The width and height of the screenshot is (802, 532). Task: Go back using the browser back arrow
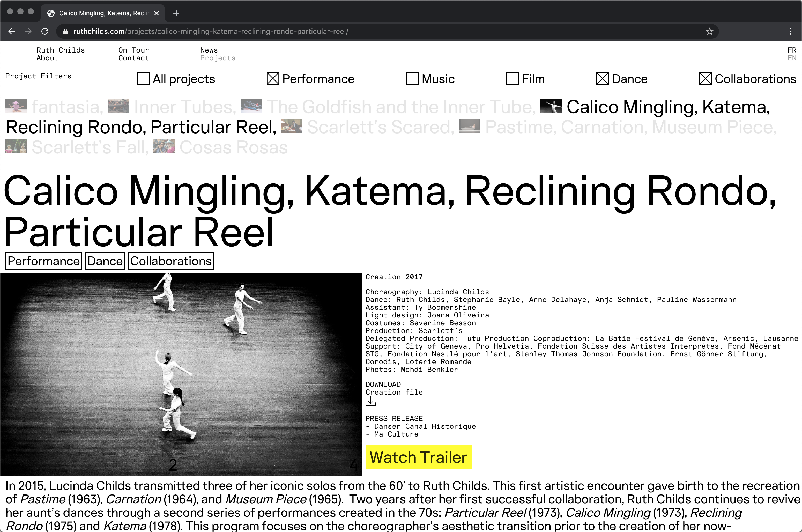coord(12,32)
